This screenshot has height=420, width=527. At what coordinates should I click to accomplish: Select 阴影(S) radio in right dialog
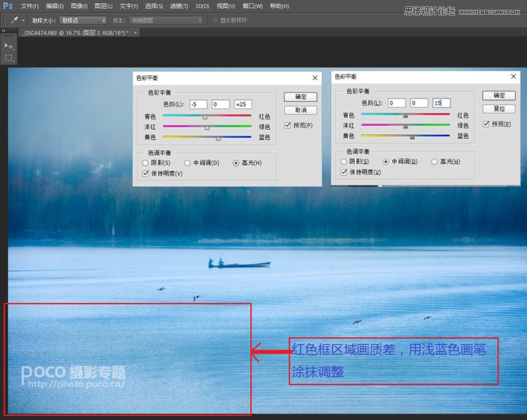(344, 162)
